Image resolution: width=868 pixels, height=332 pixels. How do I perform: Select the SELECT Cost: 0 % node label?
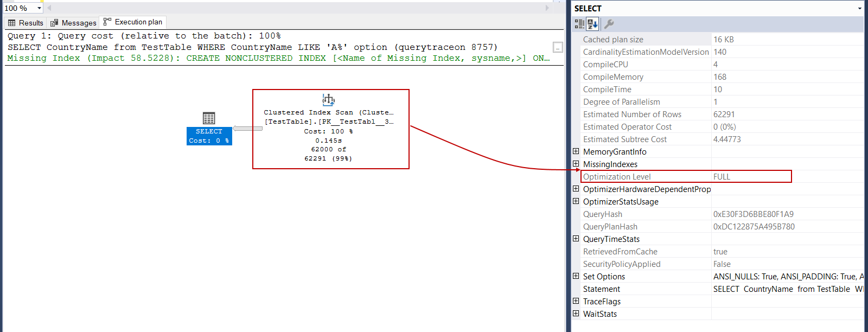pos(209,136)
